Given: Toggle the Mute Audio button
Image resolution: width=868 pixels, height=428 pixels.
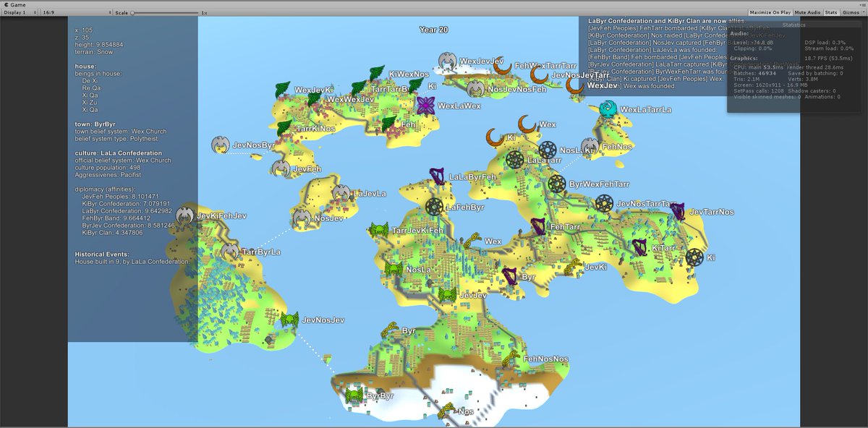Looking at the screenshot, I should [x=807, y=12].
